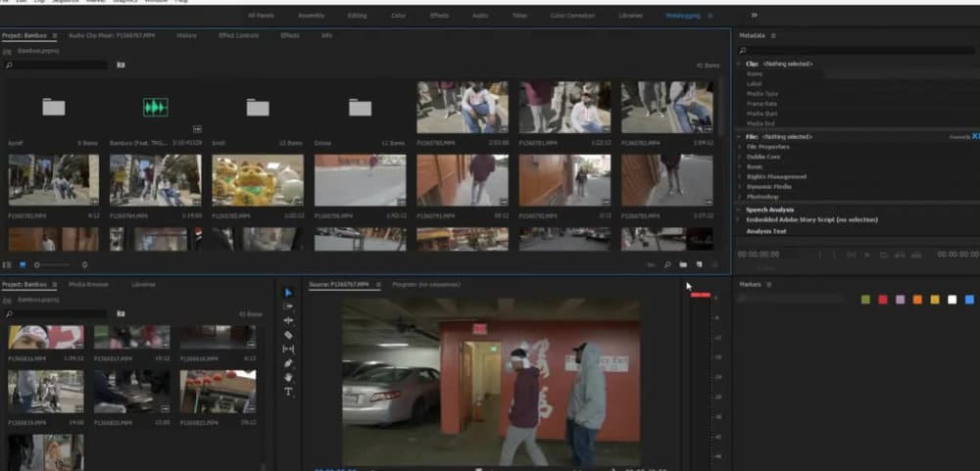Select the Pen tool
Image resolution: width=980 pixels, height=471 pixels.
[x=288, y=363]
